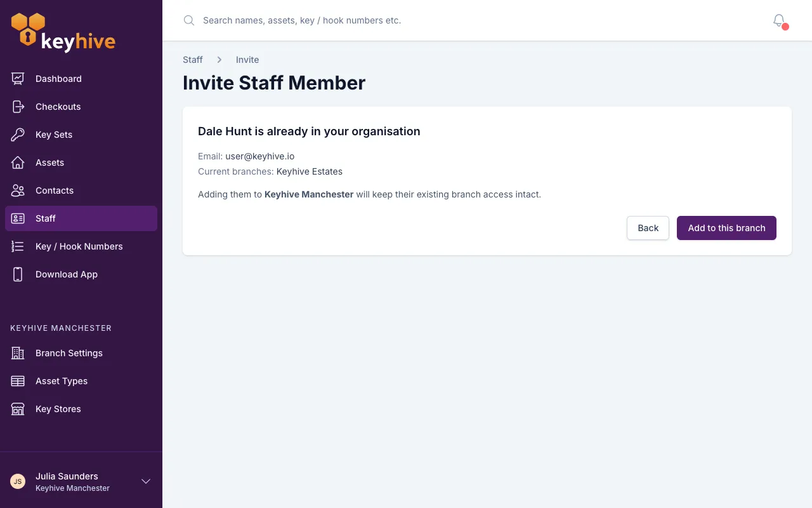This screenshot has height=508, width=812.
Task: Click Invite breadcrumb
Action: tap(247, 60)
